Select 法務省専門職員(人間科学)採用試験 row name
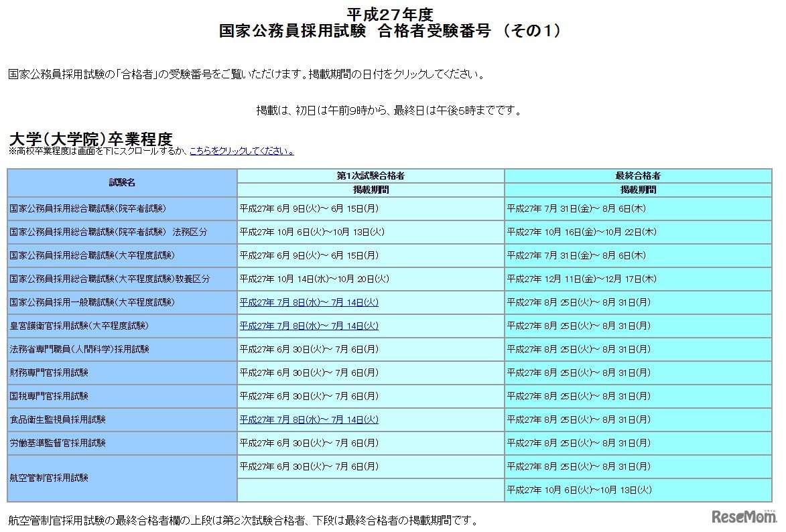This screenshot has height=532, width=786. click(x=80, y=349)
